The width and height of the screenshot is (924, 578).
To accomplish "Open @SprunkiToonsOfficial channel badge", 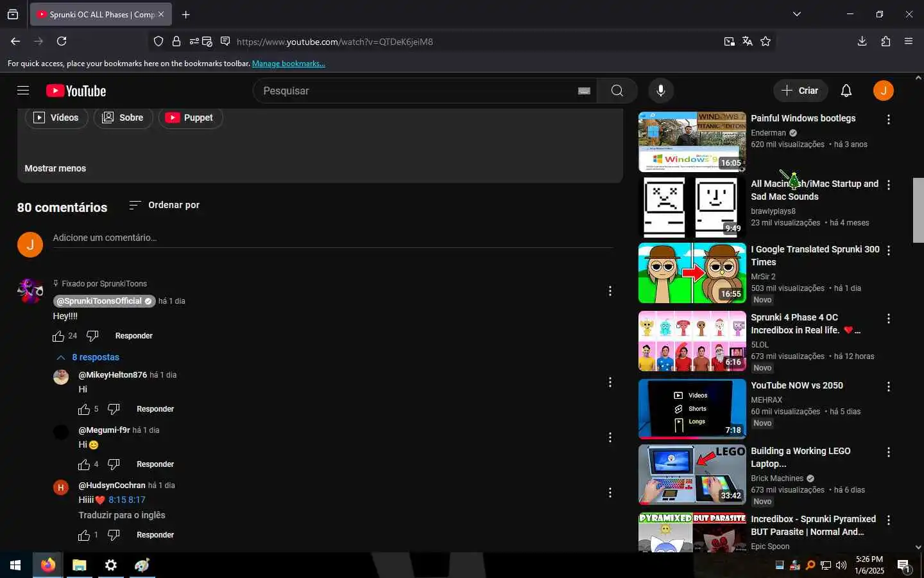I will 104,301.
